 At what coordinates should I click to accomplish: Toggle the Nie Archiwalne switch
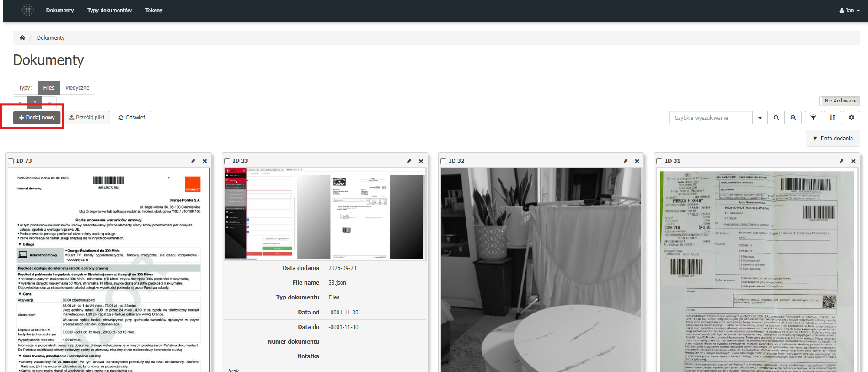point(841,101)
